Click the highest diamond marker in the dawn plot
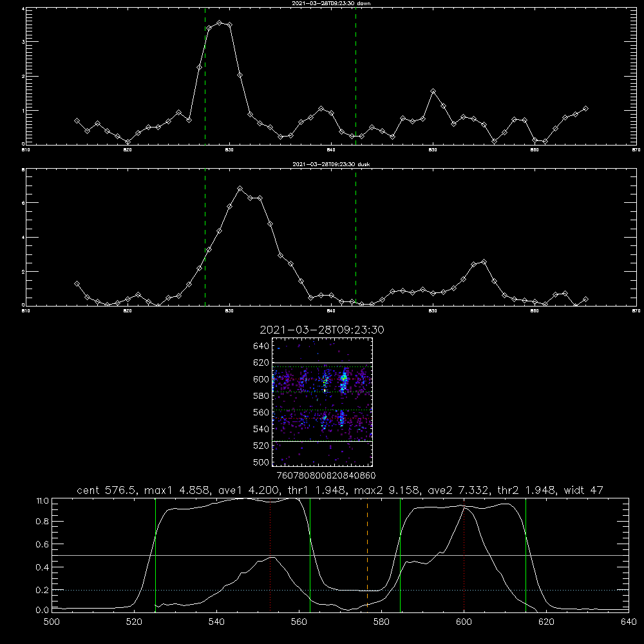 [220, 23]
